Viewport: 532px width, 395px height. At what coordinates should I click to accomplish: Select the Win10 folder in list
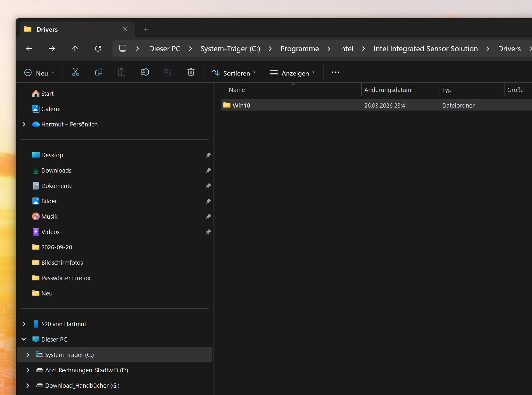point(376,105)
